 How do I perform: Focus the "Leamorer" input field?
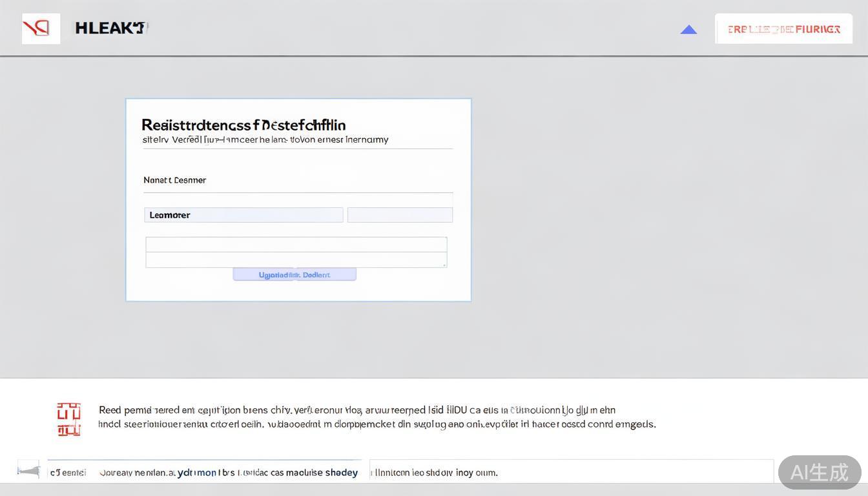243,215
